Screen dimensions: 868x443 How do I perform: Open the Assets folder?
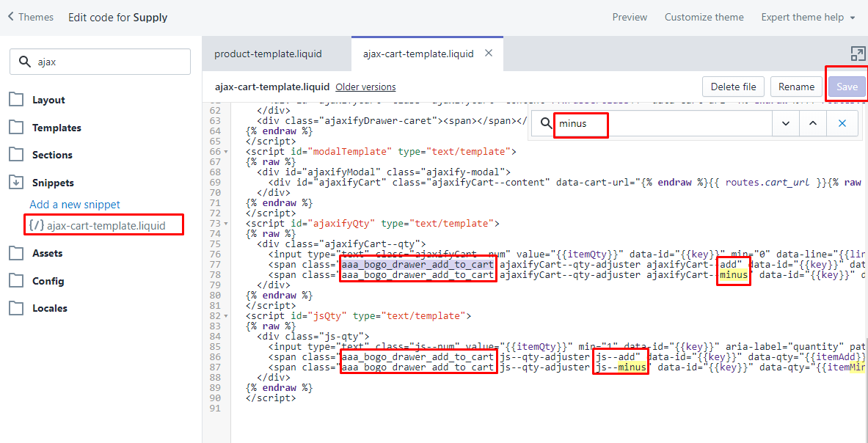point(36,253)
